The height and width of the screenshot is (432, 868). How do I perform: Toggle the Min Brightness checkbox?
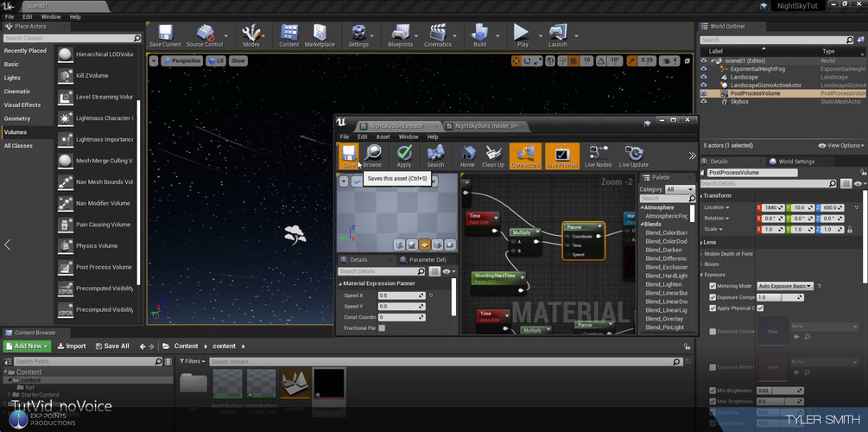pos(713,391)
